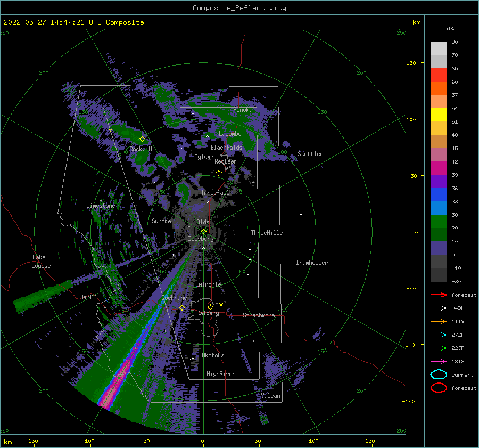Click the orange 111V arrow icon
This screenshot has height=448, width=479.
pos(439,321)
